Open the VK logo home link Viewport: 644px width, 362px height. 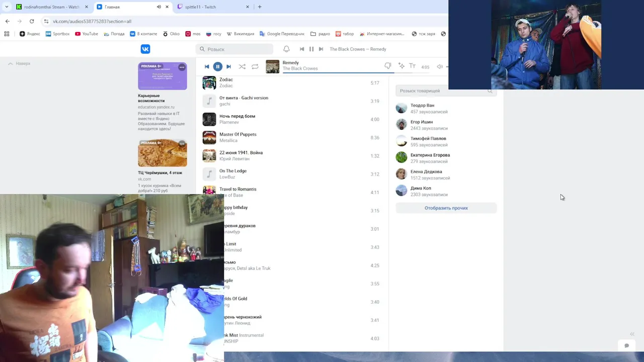click(145, 49)
